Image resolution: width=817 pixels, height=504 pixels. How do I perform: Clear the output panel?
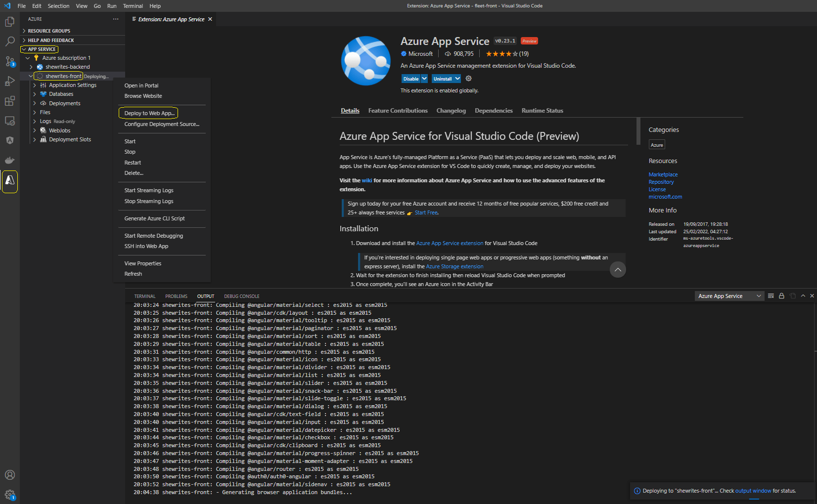click(771, 296)
